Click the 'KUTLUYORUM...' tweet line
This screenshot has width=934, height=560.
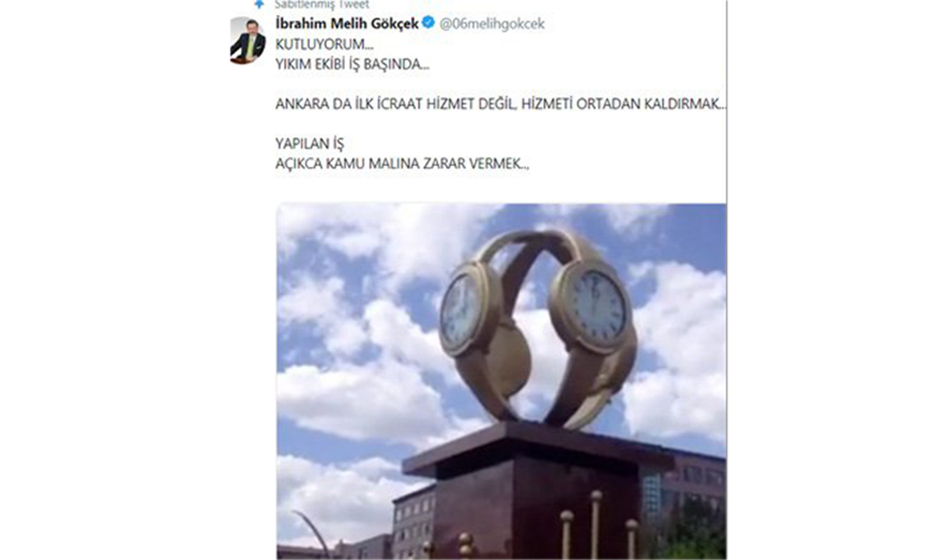(324, 45)
